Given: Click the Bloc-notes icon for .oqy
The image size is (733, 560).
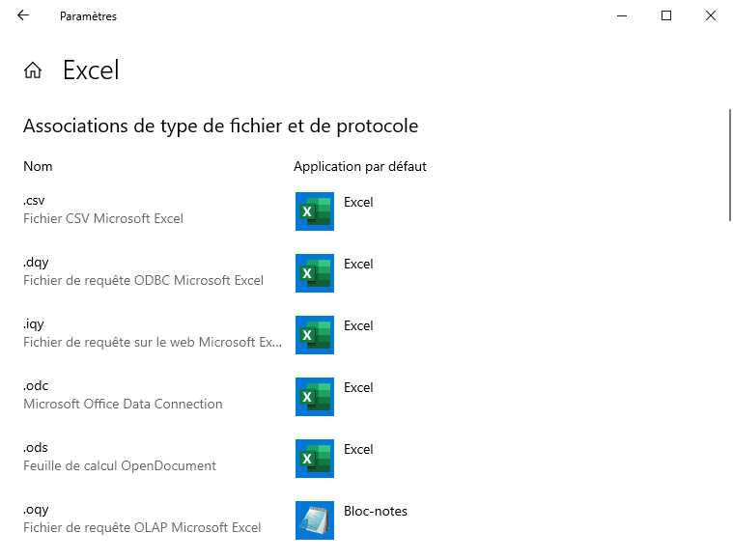Looking at the screenshot, I should coord(314,520).
